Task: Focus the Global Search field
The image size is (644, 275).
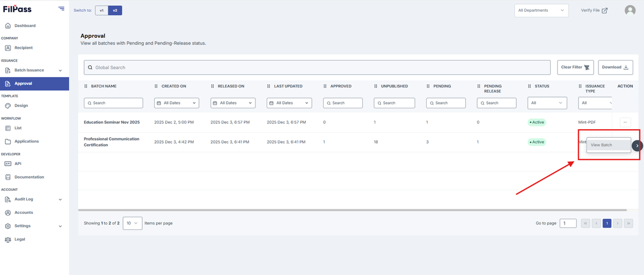Action: click(x=317, y=68)
